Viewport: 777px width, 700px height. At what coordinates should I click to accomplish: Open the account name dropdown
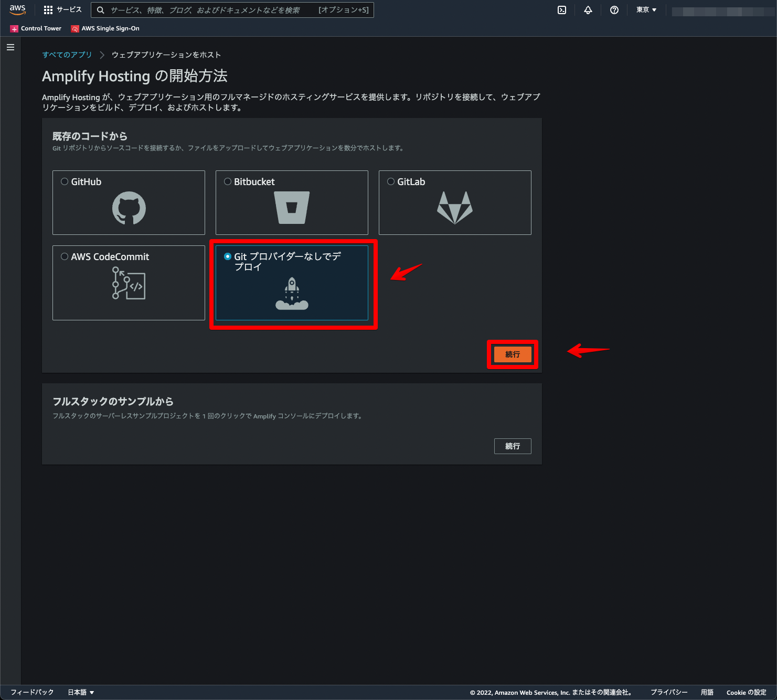coord(724,9)
